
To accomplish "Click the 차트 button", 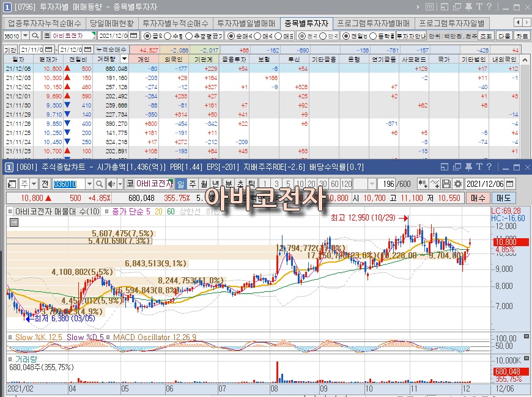I will pos(522,35).
